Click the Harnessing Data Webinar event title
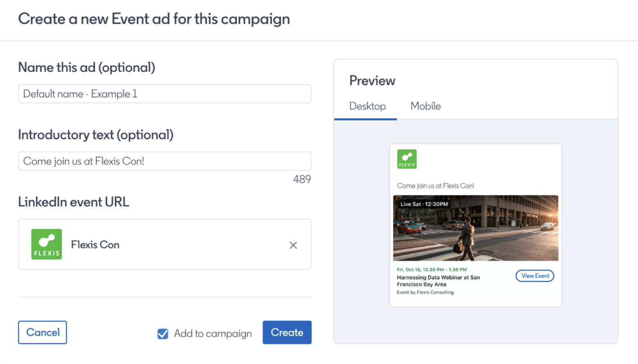The image size is (638, 364). [438, 281]
